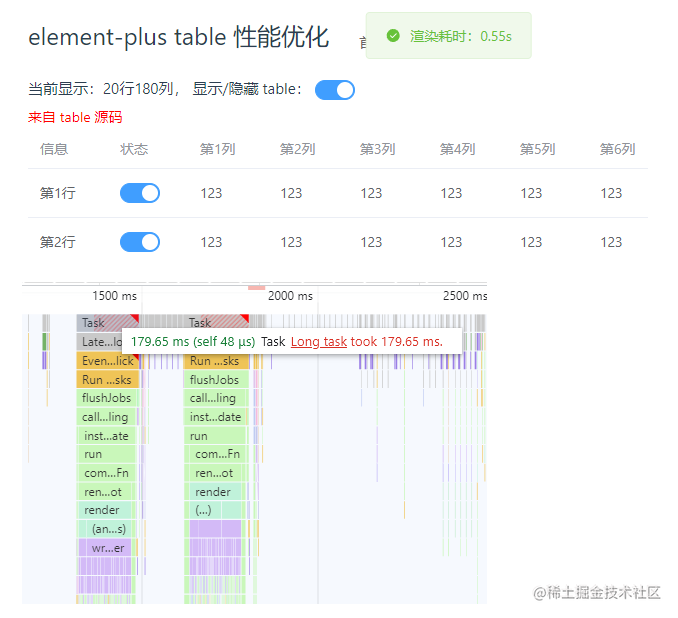This screenshot has width=678, height=618.
Task: Select the left run block
Action: point(106,454)
